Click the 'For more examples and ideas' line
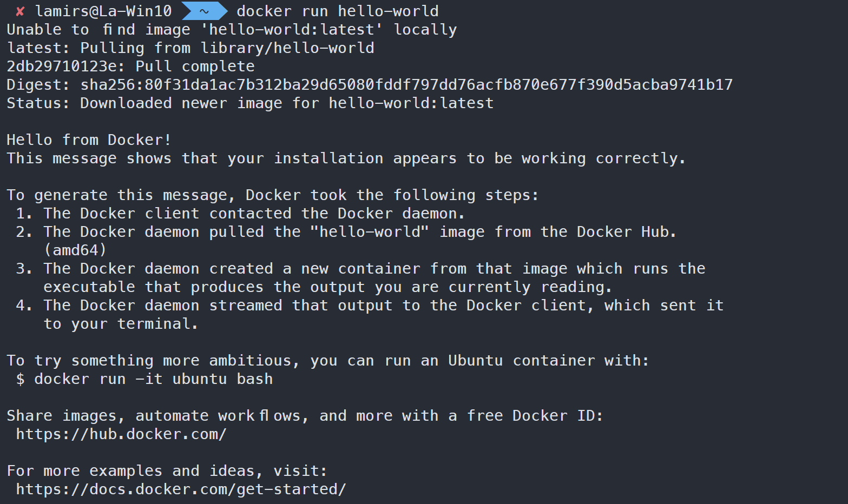The image size is (848, 504). tap(167, 471)
